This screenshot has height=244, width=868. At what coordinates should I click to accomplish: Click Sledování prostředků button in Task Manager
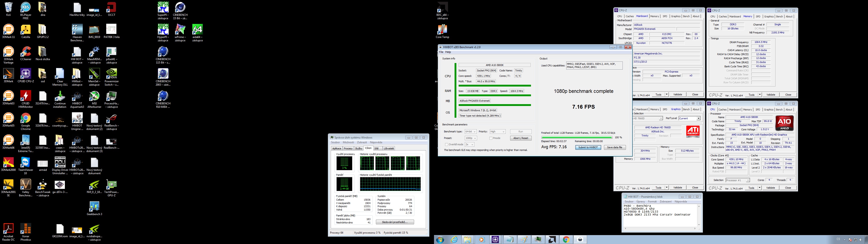395,222
